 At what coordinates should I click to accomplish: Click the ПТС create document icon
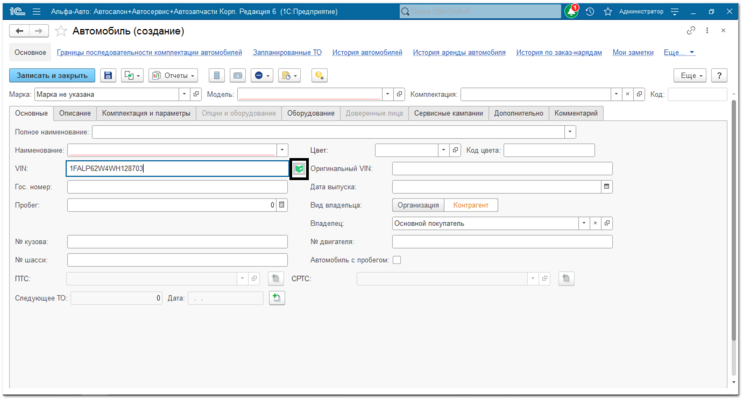pos(276,279)
